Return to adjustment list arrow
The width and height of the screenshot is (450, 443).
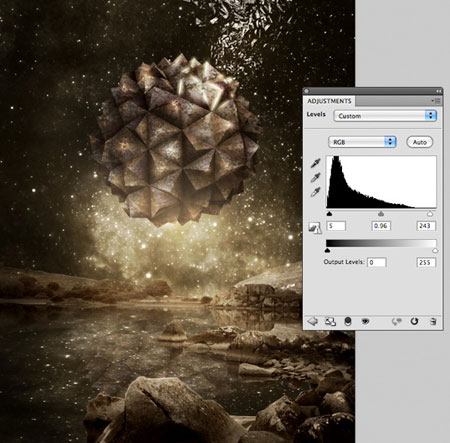(312, 321)
